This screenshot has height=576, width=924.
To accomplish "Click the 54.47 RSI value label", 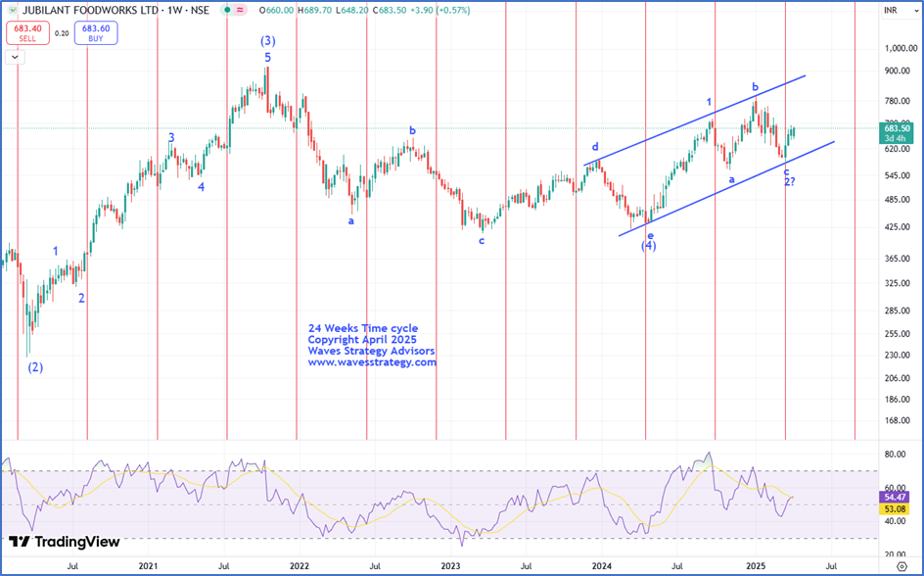I will pyautogui.click(x=897, y=498).
